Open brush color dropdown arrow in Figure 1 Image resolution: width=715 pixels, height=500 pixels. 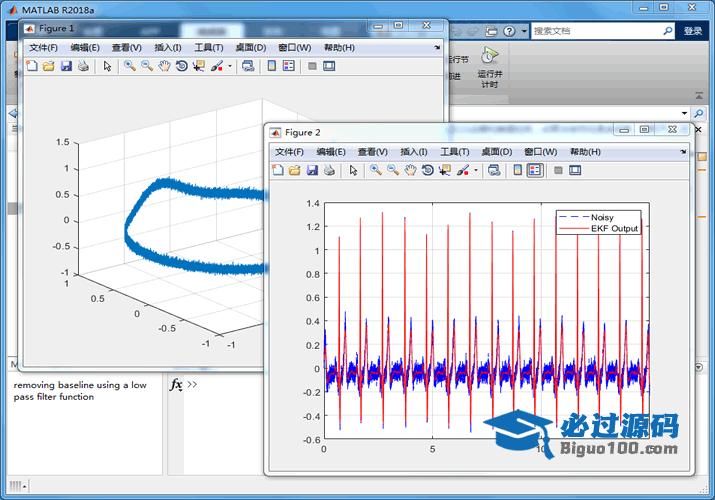[230, 67]
